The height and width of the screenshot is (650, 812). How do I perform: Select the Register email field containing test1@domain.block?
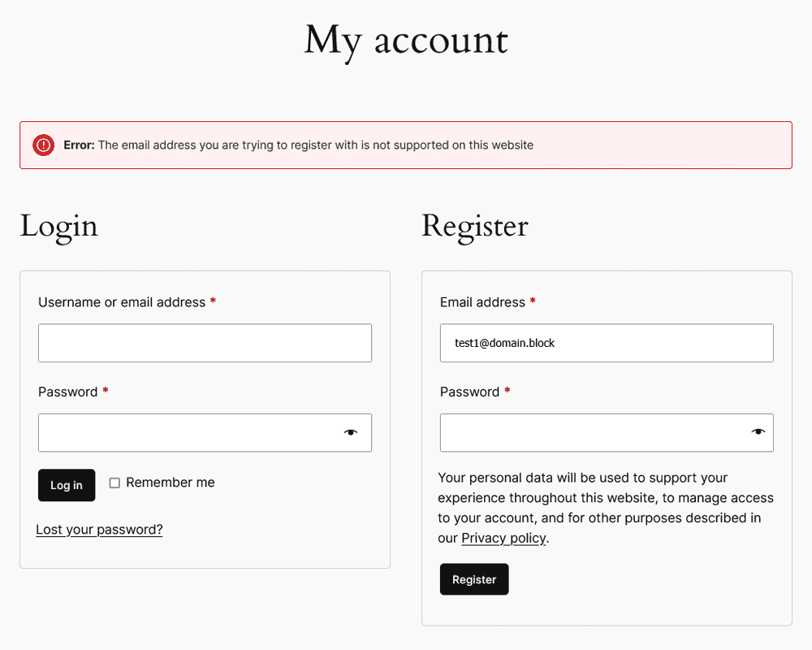[x=607, y=343]
